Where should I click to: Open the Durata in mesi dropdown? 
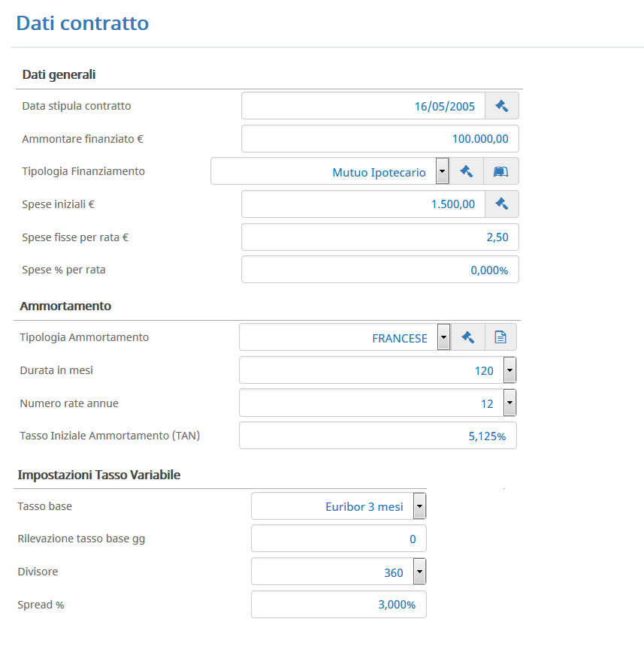(509, 370)
